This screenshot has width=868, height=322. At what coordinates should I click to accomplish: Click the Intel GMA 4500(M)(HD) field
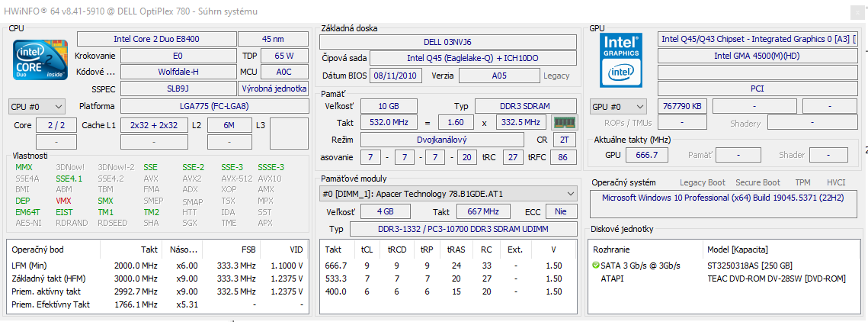click(757, 56)
